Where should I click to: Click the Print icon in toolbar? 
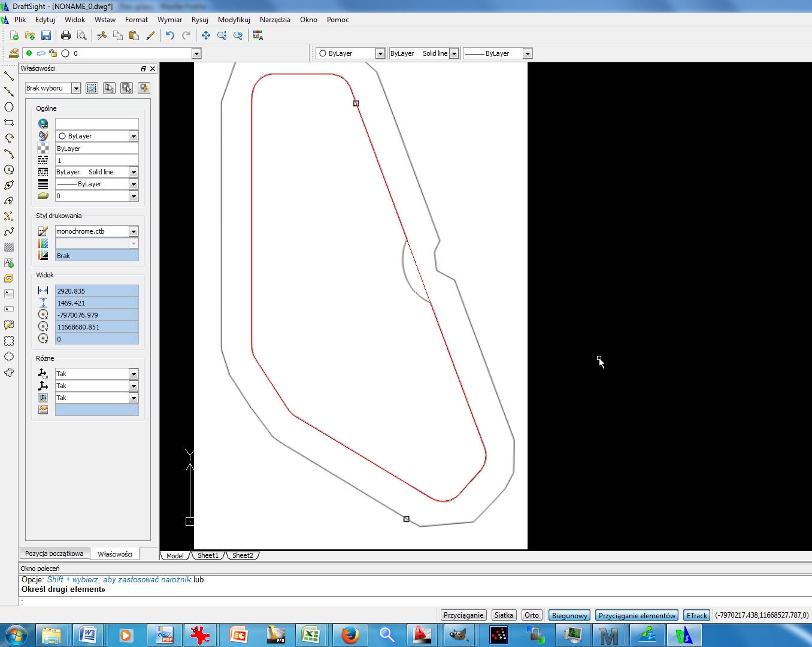click(66, 36)
